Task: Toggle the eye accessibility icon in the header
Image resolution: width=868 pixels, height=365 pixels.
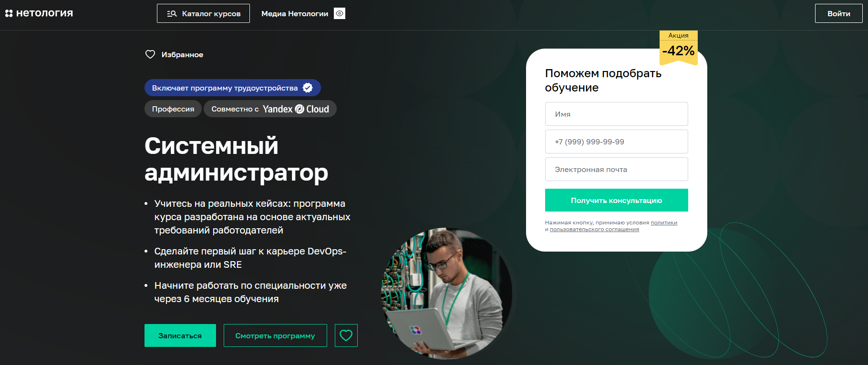Action: pyautogui.click(x=340, y=13)
